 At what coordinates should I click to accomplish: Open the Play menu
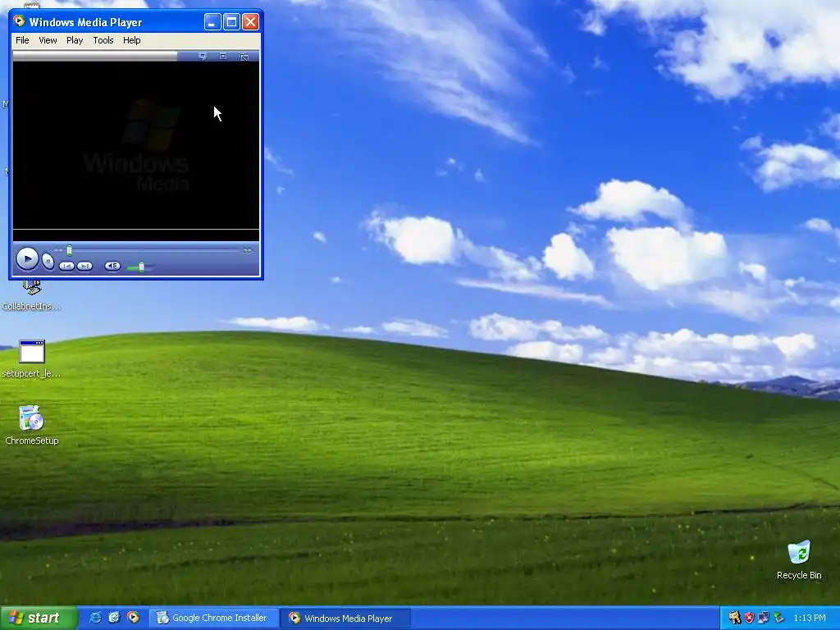(x=75, y=40)
